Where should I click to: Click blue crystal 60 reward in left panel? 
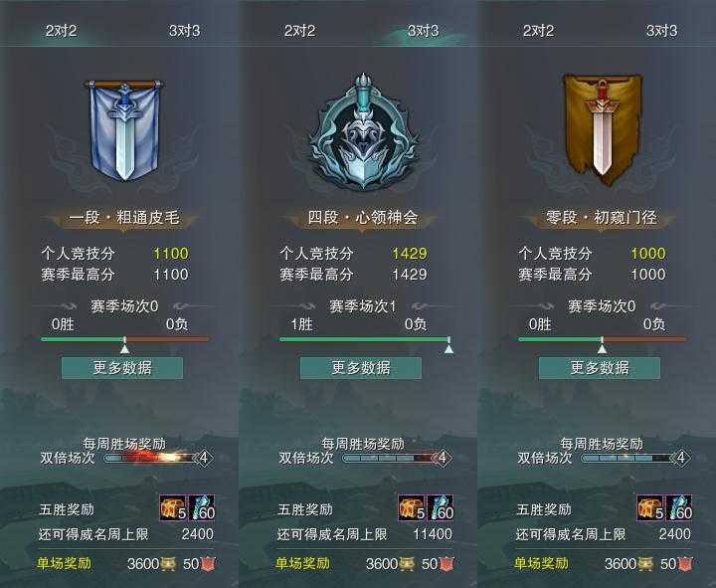201,507
